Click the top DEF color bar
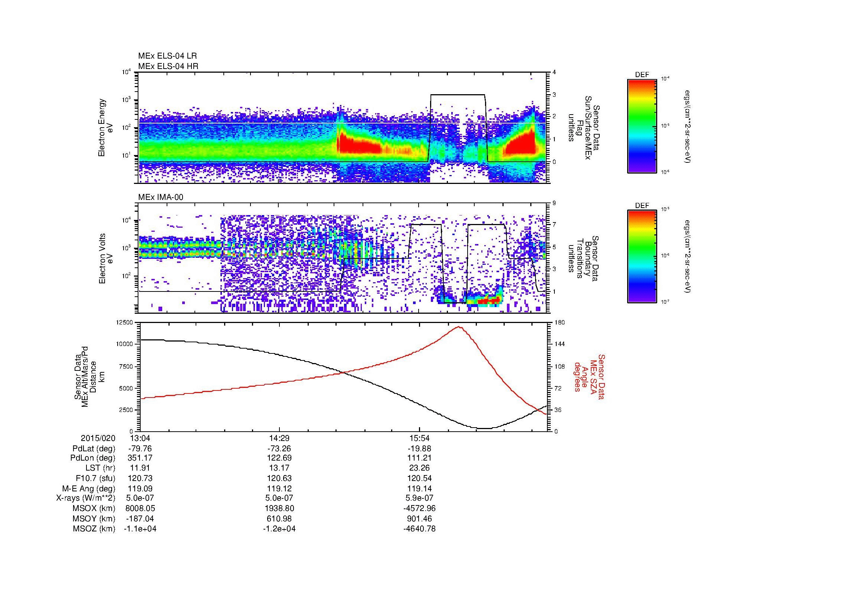Screen dimensions: 868x613 point(642,126)
